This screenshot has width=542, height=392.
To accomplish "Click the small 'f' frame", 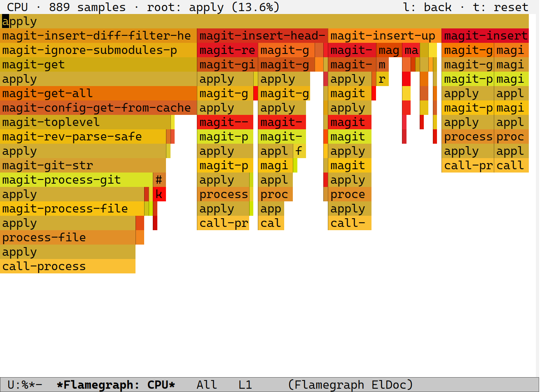I will (x=299, y=151).
